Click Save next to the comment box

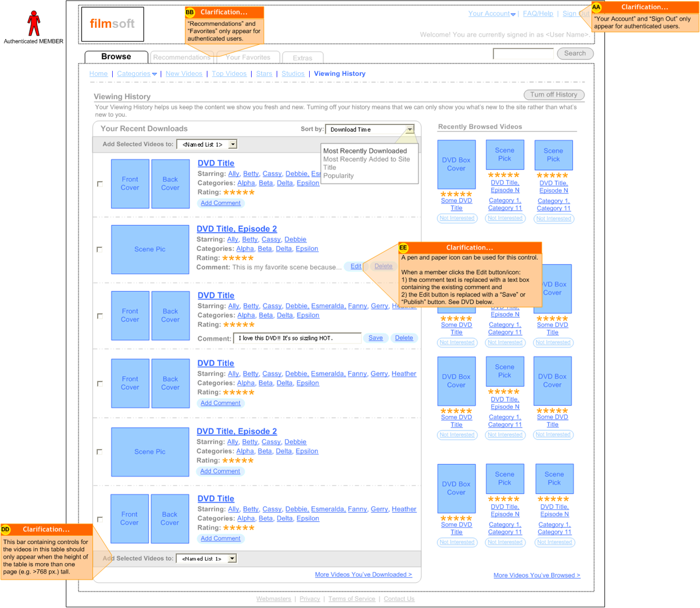coord(375,338)
